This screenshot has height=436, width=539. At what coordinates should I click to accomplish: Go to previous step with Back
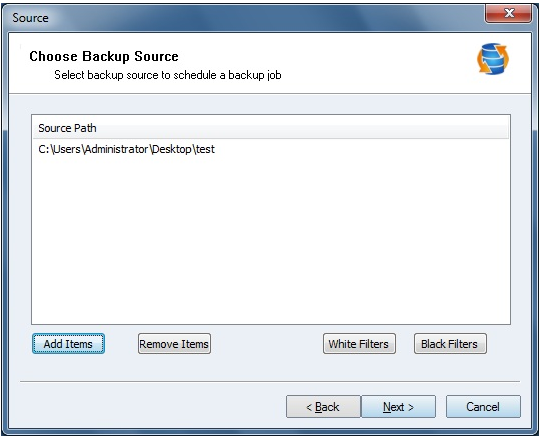point(323,407)
